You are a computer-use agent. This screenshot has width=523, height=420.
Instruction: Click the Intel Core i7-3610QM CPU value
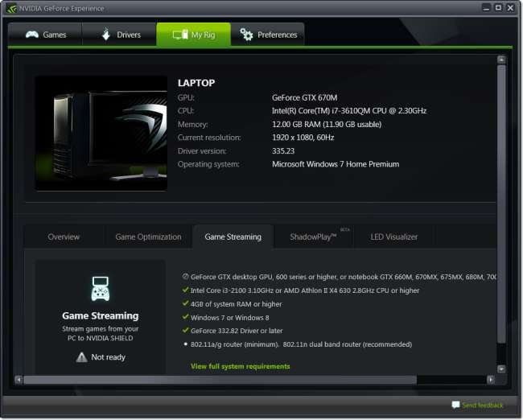pos(349,111)
